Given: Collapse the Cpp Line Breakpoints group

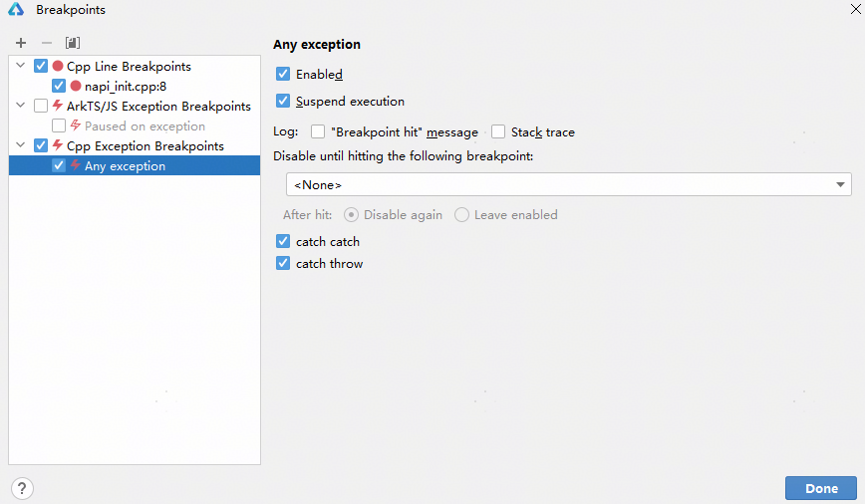Looking at the screenshot, I should [x=21, y=67].
